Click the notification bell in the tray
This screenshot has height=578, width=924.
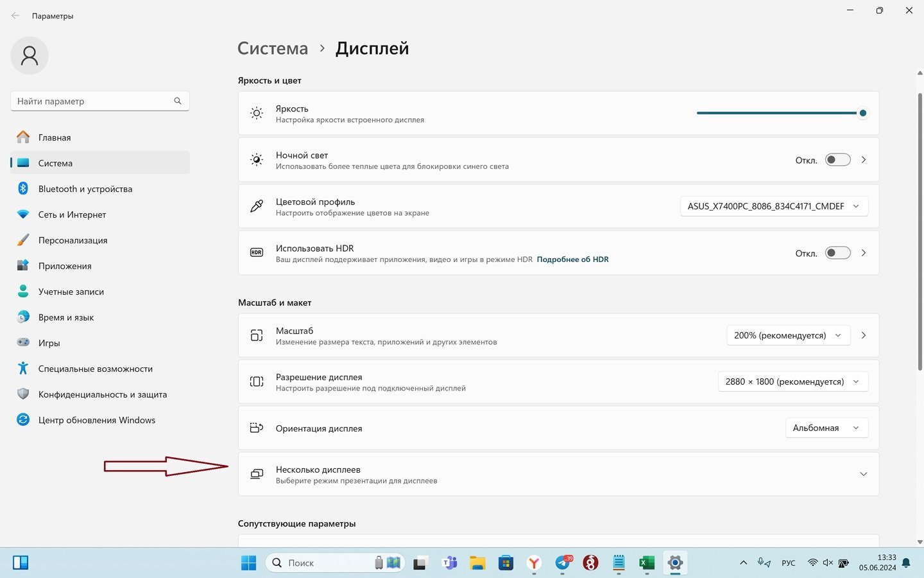[906, 563]
